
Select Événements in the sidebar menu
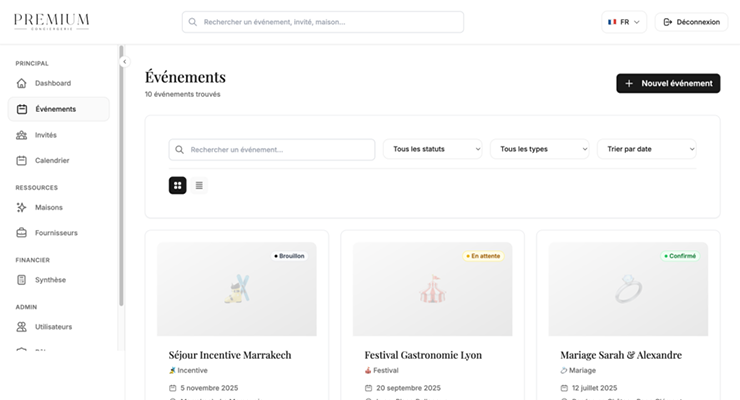[x=58, y=109]
